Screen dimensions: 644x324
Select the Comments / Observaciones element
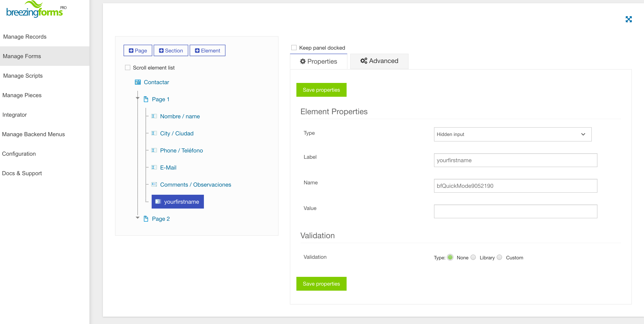click(196, 185)
